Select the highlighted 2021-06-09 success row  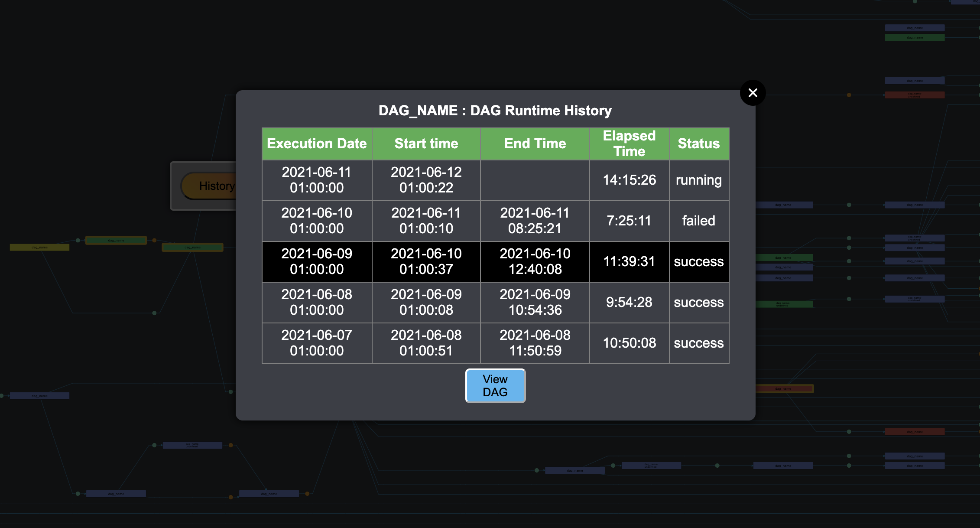tap(495, 261)
